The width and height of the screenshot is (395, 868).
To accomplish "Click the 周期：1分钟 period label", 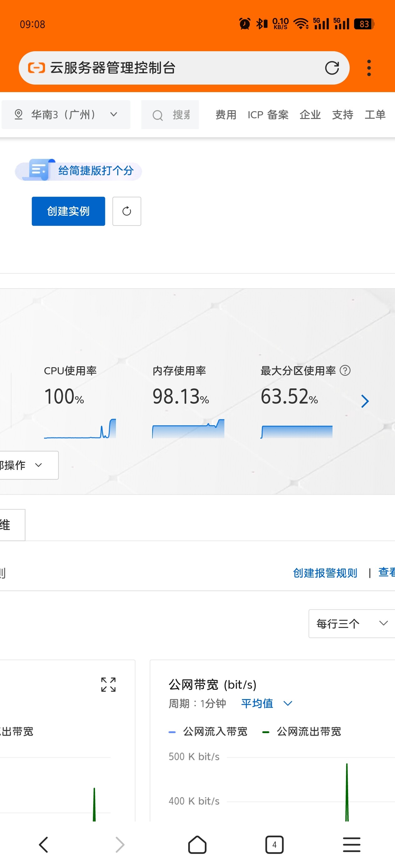I will pyautogui.click(x=197, y=703).
